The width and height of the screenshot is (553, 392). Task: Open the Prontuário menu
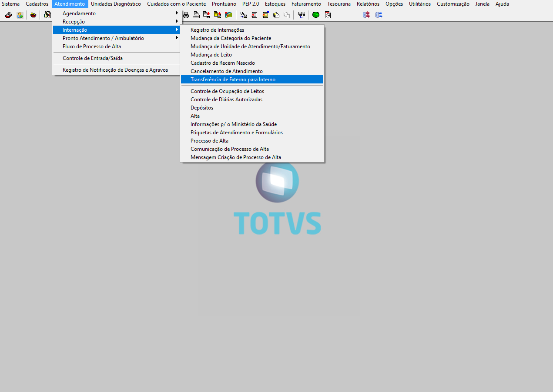click(x=224, y=4)
